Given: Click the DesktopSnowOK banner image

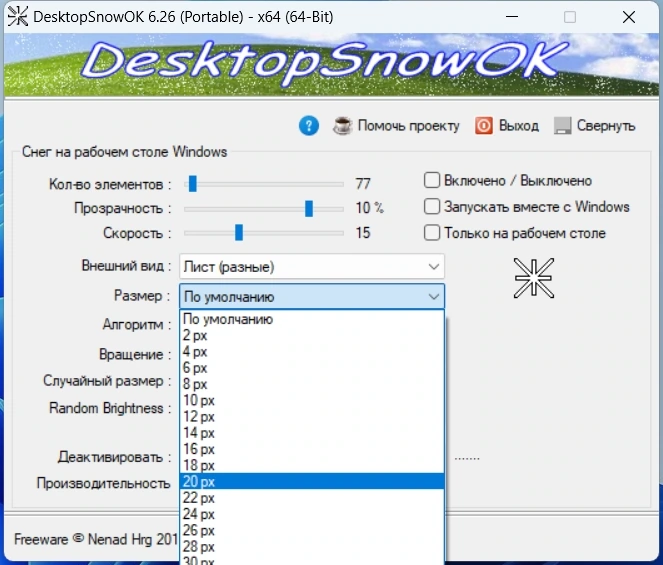Looking at the screenshot, I should tap(332, 65).
